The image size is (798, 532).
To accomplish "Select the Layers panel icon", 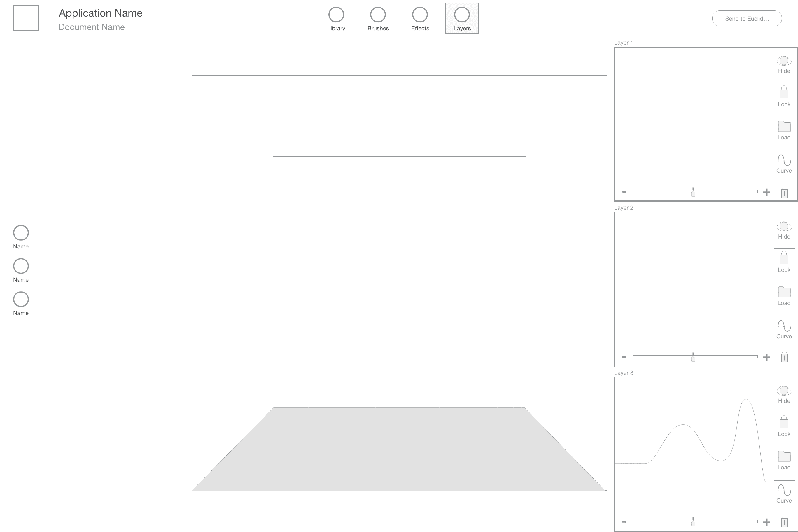I will point(461,15).
